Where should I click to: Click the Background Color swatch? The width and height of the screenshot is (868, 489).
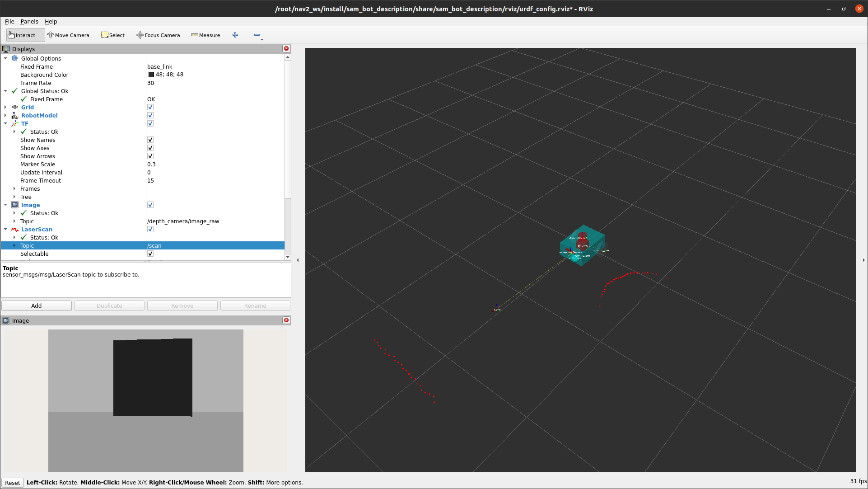click(151, 75)
